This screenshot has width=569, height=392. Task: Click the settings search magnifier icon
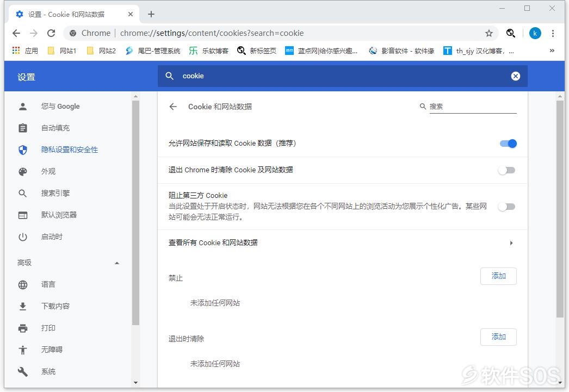tap(170, 76)
